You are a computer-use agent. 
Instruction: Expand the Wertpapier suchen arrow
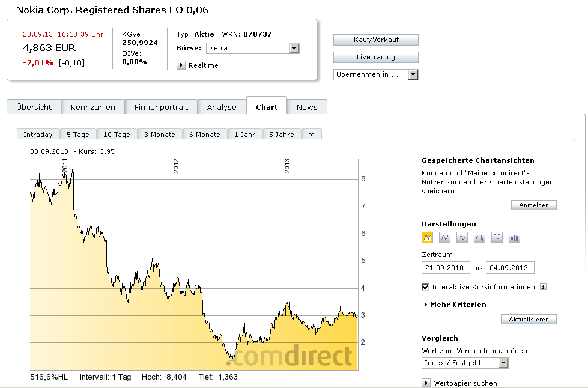click(x=426, y=383)
